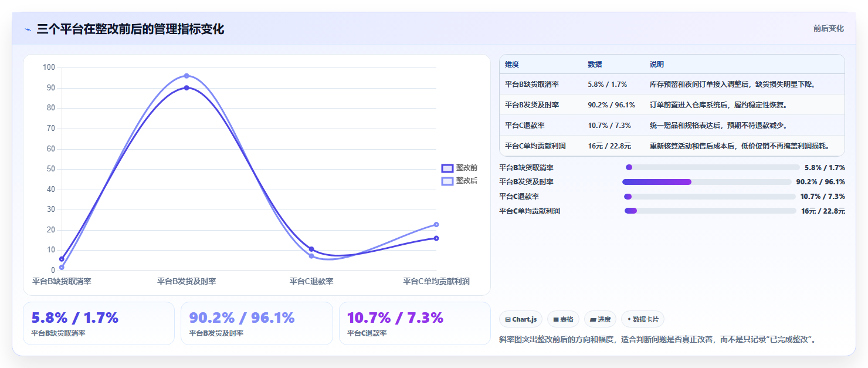Click the 平台C退款率 progress bar

click(710, 197)
